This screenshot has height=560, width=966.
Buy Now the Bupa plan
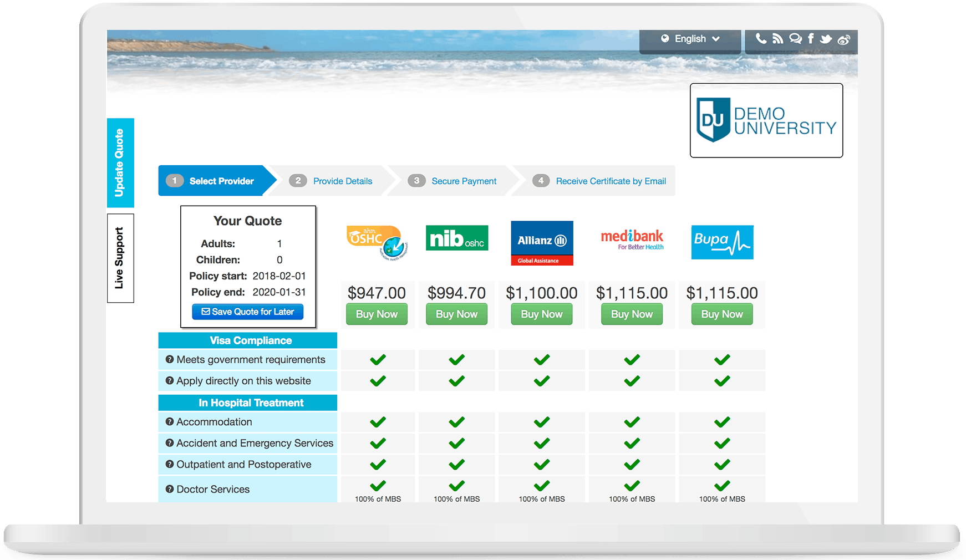722,314
